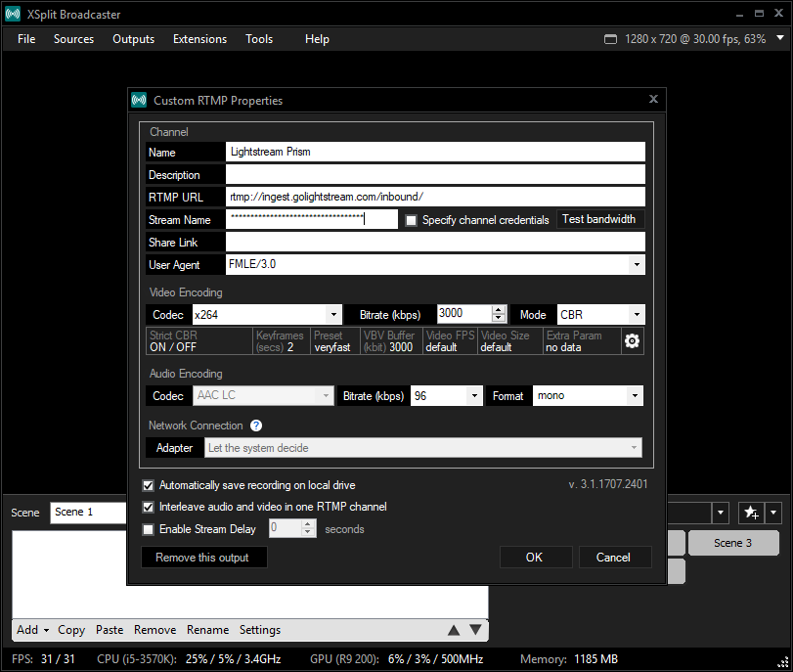
Task: Open the Add source dropdown
Action: tap(33, 630)
